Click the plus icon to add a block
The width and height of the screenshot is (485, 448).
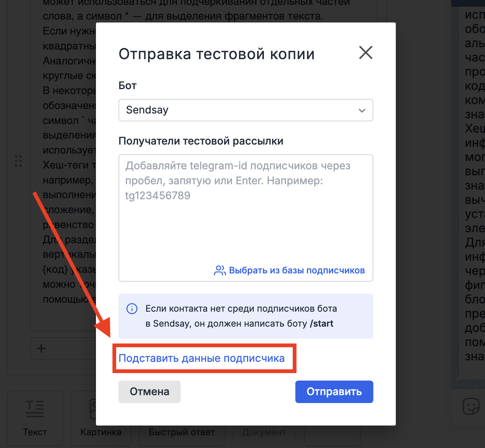(41, 348)
